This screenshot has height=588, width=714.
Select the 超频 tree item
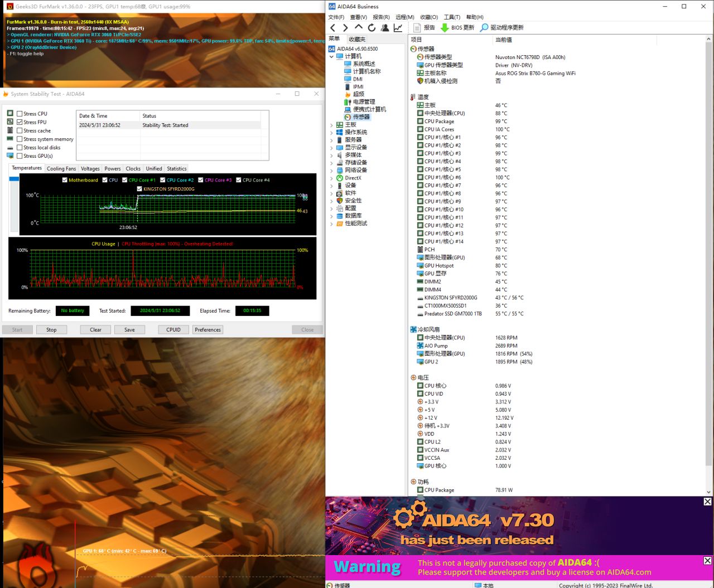tap(359, 94)
